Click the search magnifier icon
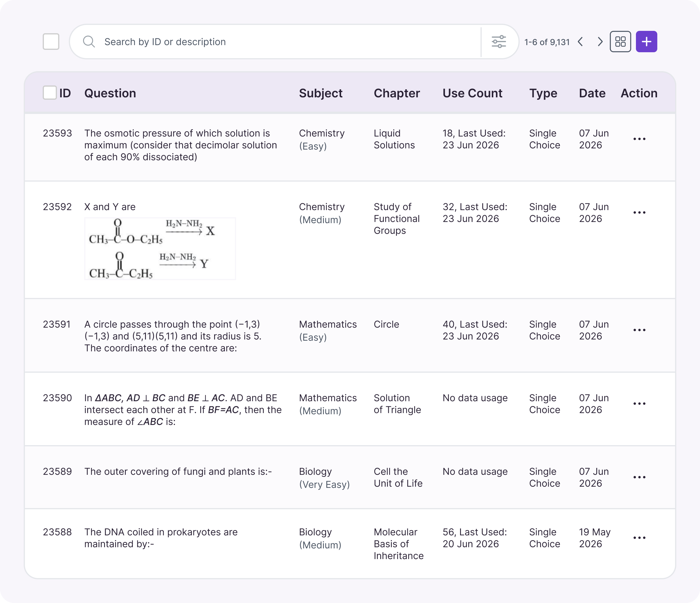 pyautogui.click(x=89, y=42)
